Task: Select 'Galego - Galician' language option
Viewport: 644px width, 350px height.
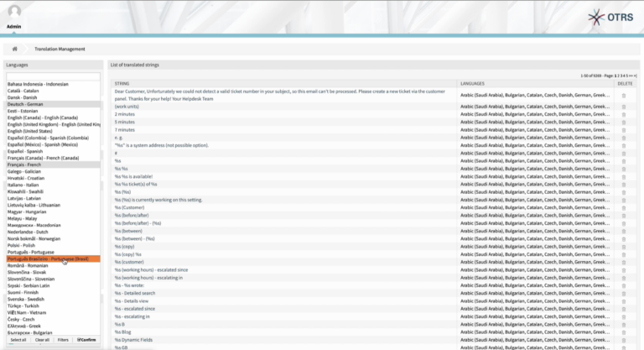Action: tap(53, 171)
